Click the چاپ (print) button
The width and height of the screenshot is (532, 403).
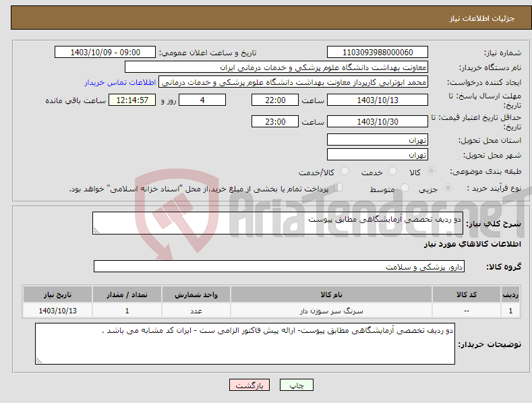[x=296, y=385]
